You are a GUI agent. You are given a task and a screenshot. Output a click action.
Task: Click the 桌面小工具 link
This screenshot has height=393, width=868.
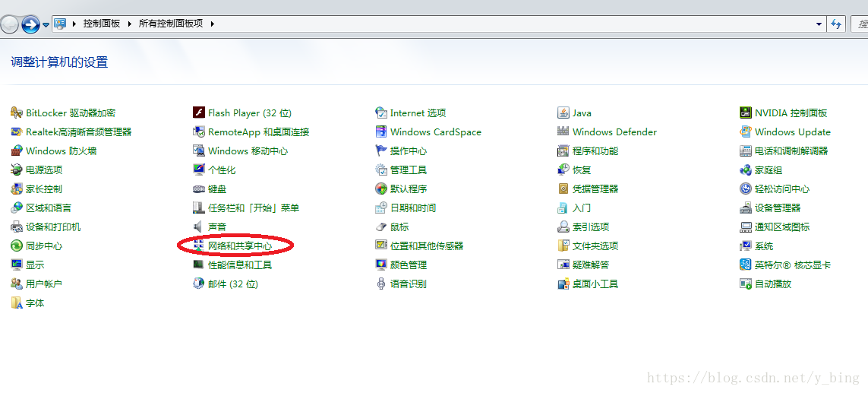(595, 284)
